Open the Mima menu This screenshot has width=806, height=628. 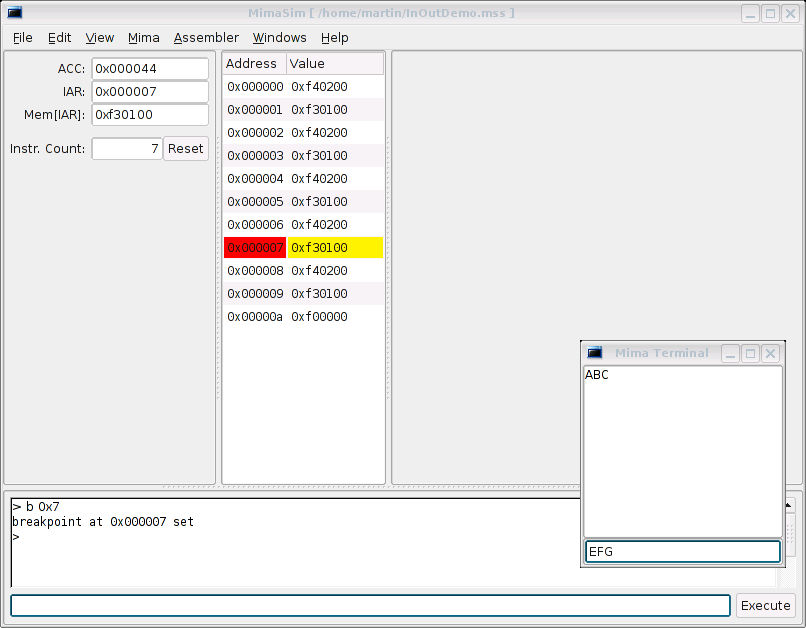tap(144, 37)
